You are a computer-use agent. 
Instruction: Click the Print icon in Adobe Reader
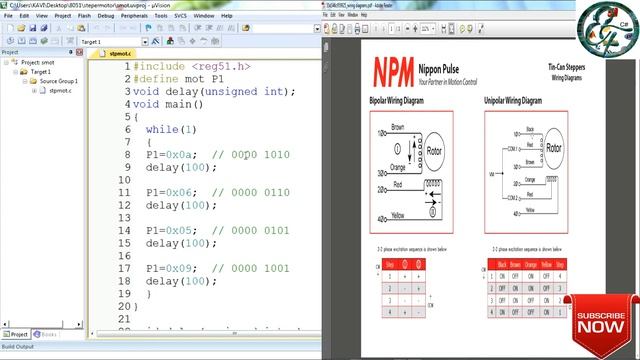pyautogui.click(x=357, y=29)
